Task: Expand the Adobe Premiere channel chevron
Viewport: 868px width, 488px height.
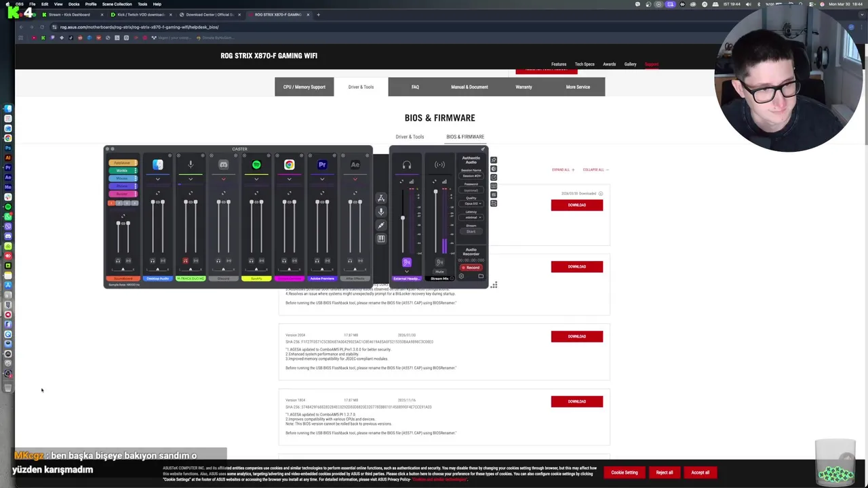Action: pyautogui.click(x=322, y=179)
